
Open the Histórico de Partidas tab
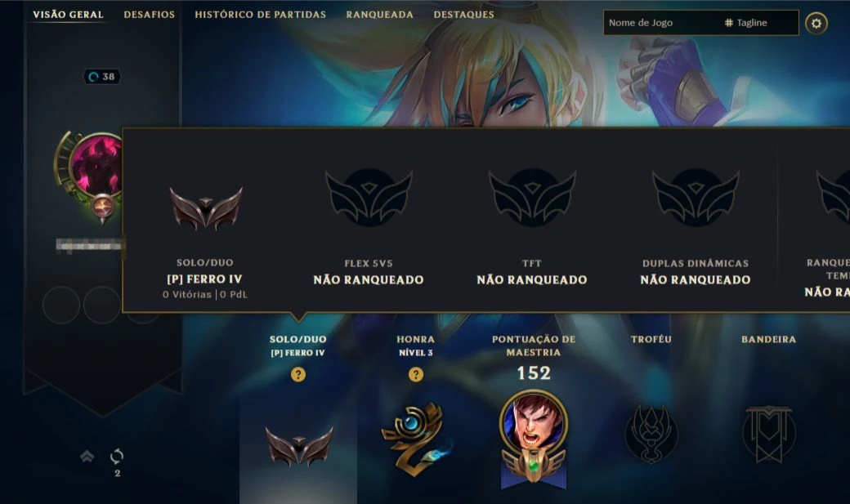260,15
